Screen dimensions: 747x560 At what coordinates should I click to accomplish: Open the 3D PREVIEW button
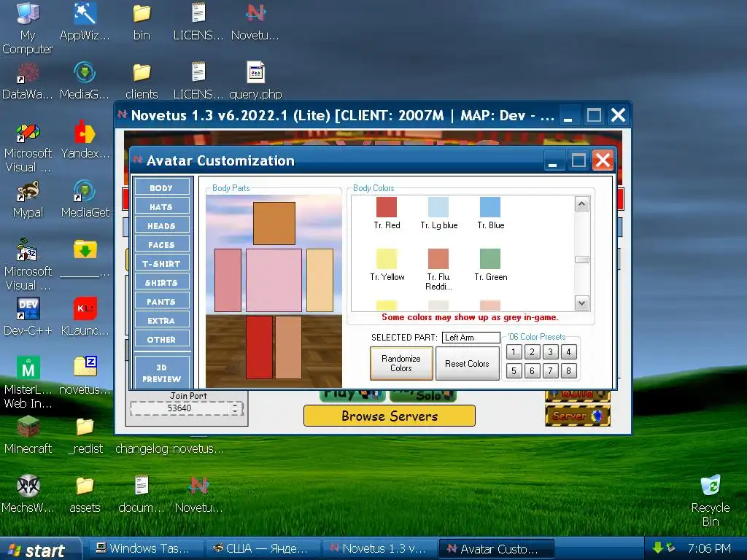pos(162,373)
